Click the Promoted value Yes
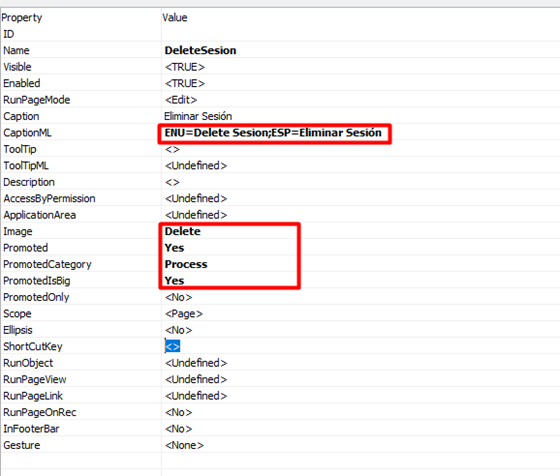This screenshot has height=476, width=560. [174, 248]
